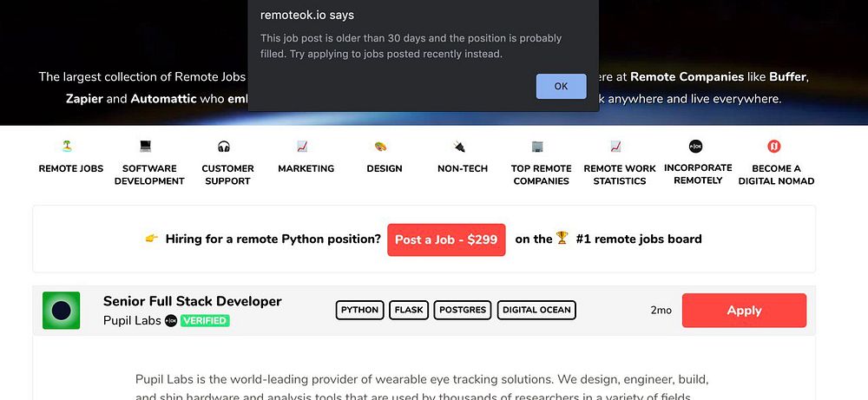Click the 2mo posting age label
868x400 pixels.
point(661,311)
